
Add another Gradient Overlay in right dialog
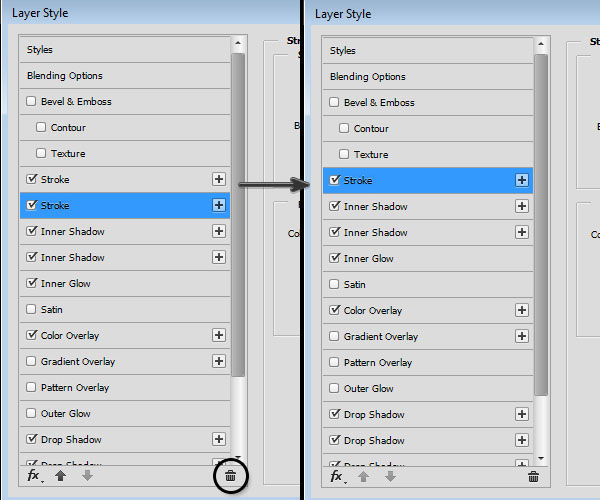click(522, 336)
